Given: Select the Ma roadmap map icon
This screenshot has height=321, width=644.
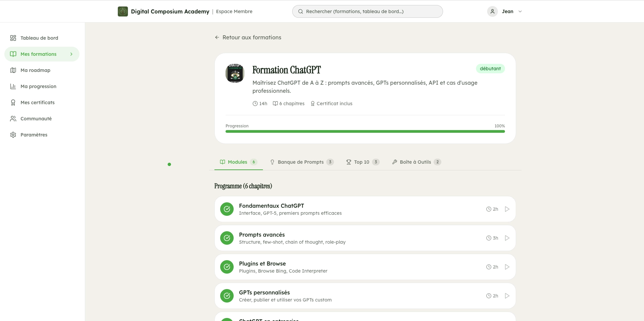Looking at the screenshot, I should click(13, 70).
